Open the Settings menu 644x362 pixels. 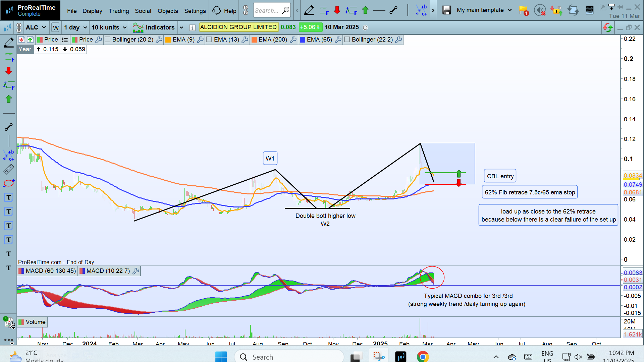195,11
